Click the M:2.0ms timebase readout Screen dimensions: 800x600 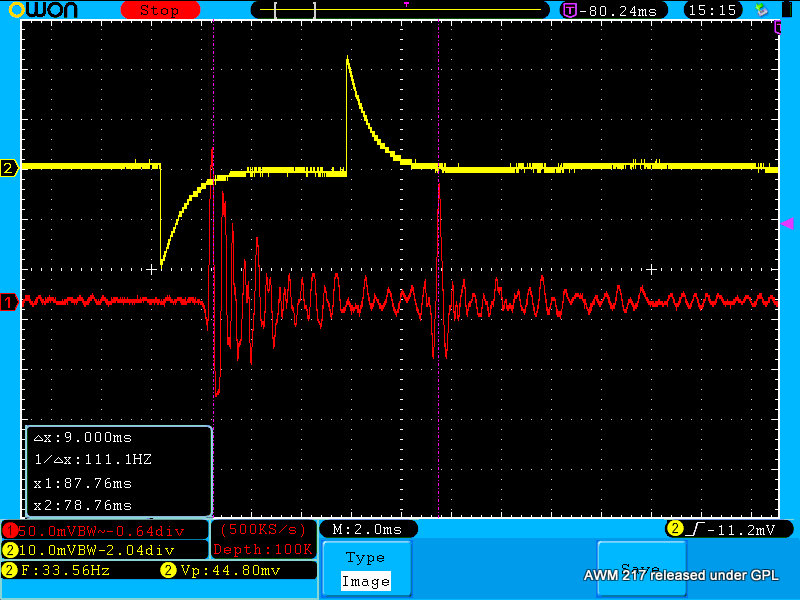(367, 530)
